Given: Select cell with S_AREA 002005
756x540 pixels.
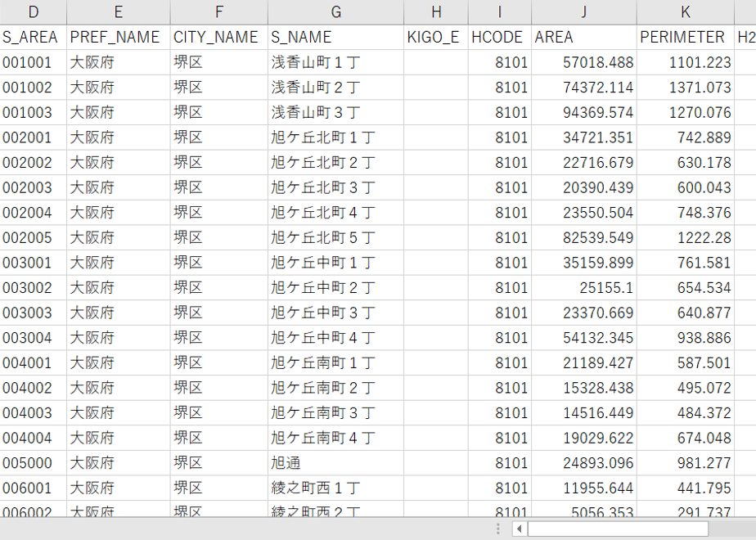Looking at the screenshot, I should point(34,238).
